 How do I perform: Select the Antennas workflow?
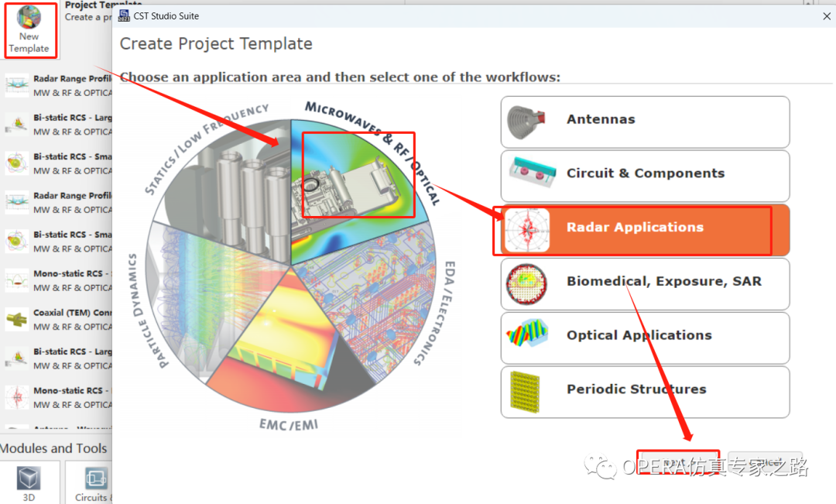click(x=645, y=122)
